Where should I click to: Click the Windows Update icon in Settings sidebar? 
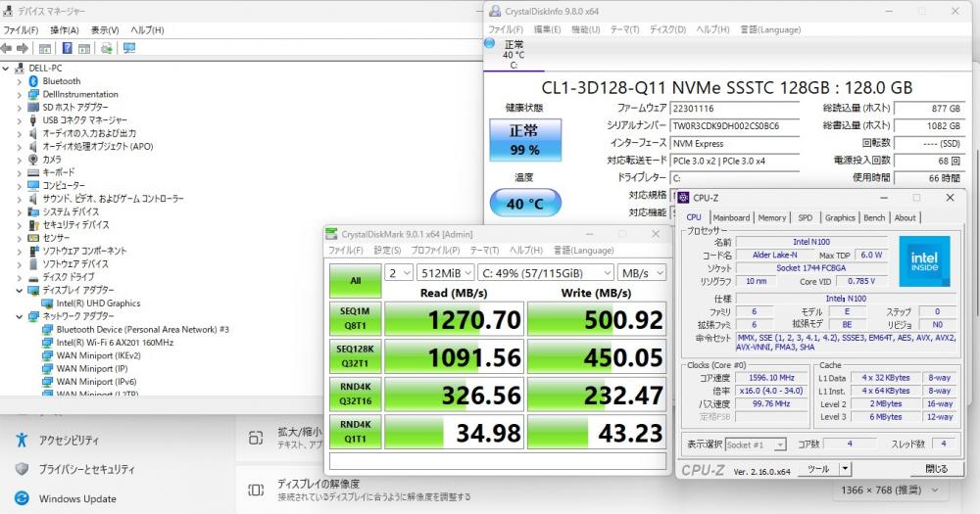pos(22,498)
